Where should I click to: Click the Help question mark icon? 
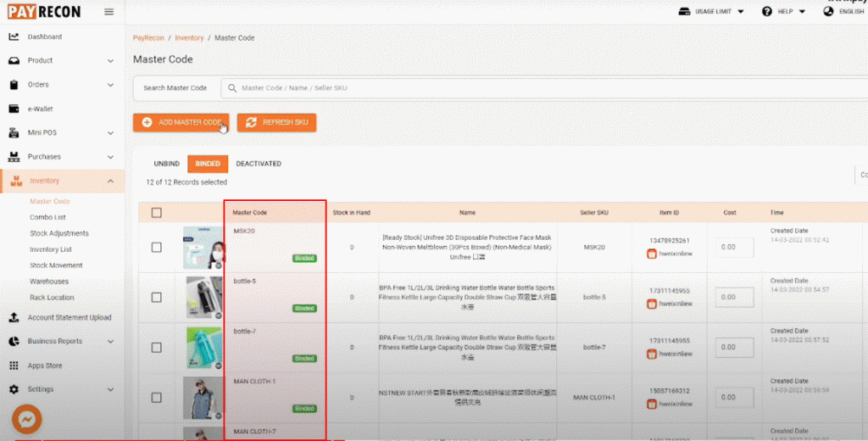(766, 11)
